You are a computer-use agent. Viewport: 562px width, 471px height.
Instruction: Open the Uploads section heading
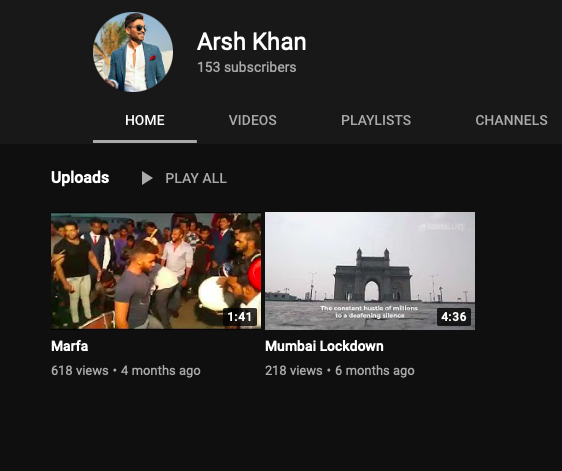pyautogui.click(x=80, y=177)
